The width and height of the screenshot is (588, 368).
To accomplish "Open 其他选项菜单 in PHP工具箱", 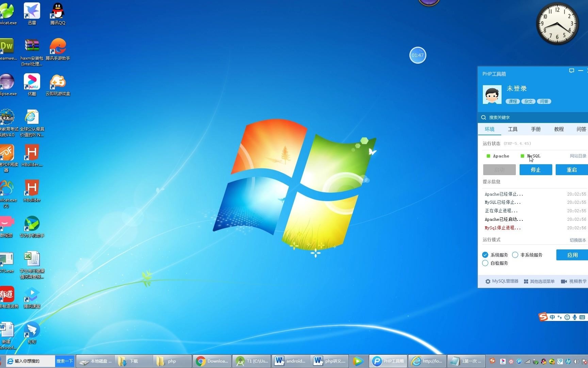I will [539, 281].
